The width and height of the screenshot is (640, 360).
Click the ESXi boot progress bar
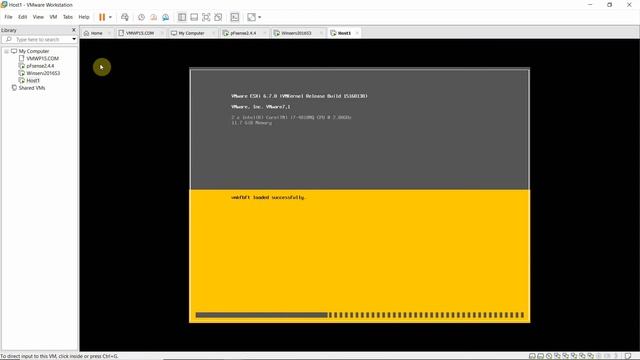[360, 315]
